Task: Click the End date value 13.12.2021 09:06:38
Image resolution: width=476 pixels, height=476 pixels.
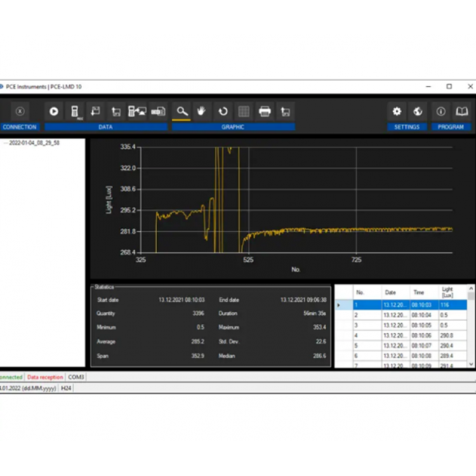Action: pyautogui.click(x=303, y=300)
